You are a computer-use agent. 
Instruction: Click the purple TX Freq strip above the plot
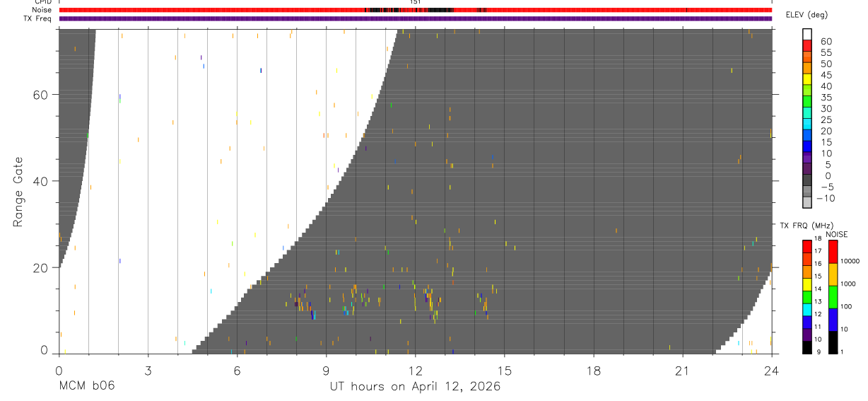tap(415, 18)
